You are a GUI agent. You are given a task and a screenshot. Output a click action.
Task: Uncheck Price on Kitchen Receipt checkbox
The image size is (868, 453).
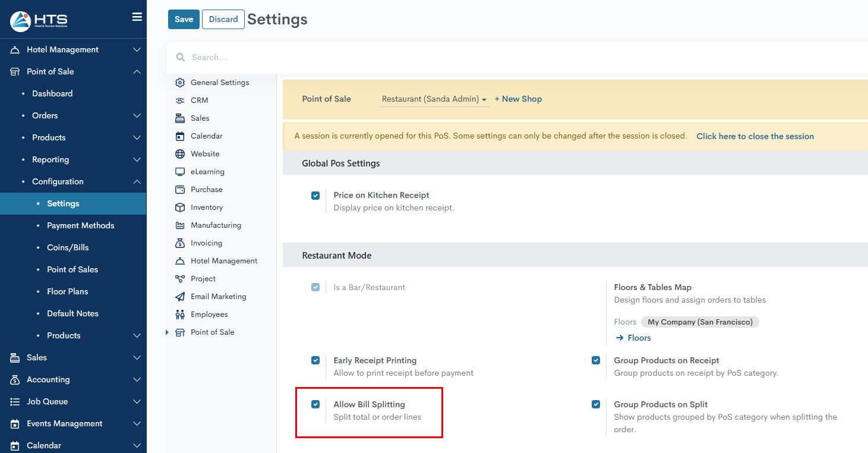pyautogui.click(x=315, y=196)
